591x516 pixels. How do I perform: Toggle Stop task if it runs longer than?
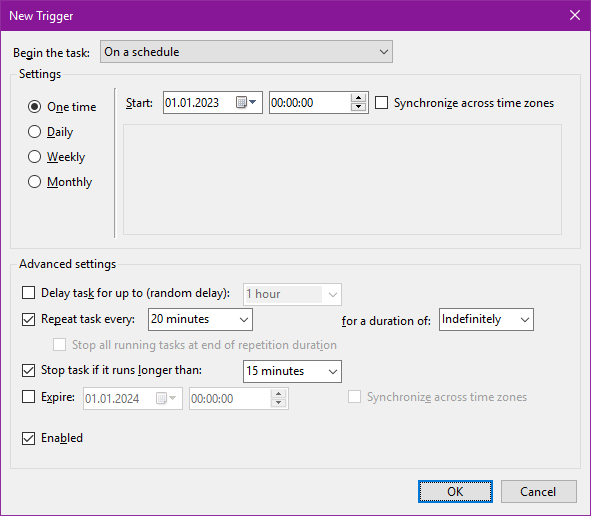tap(28, 370)
